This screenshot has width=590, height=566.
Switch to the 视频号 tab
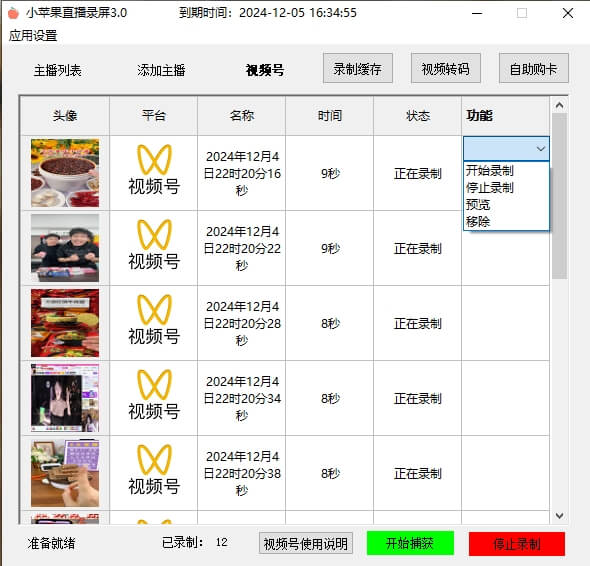pos(265,70)
